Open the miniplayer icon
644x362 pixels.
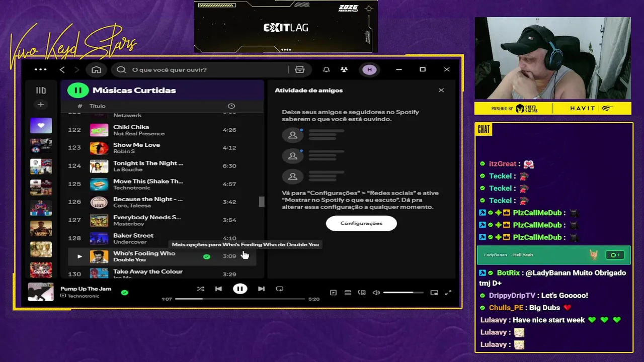434,293
